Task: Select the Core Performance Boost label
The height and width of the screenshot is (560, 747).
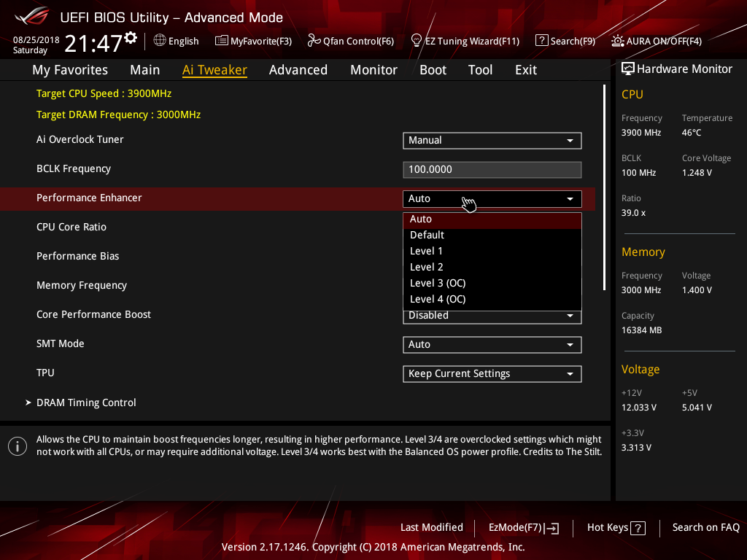Action: click(x=93, y=315)
